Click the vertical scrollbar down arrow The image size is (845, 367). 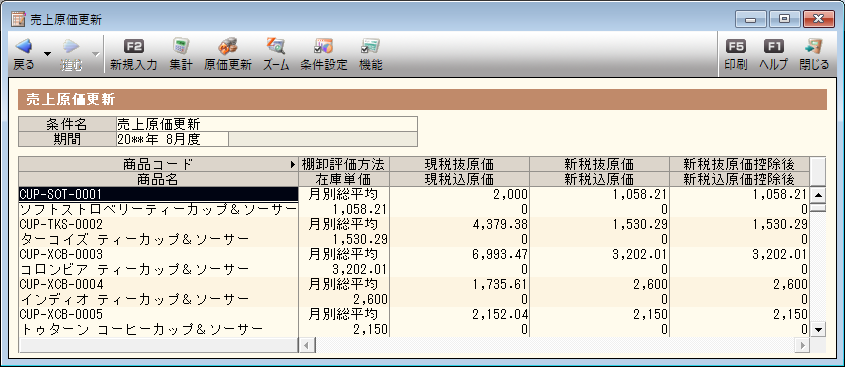818,329
